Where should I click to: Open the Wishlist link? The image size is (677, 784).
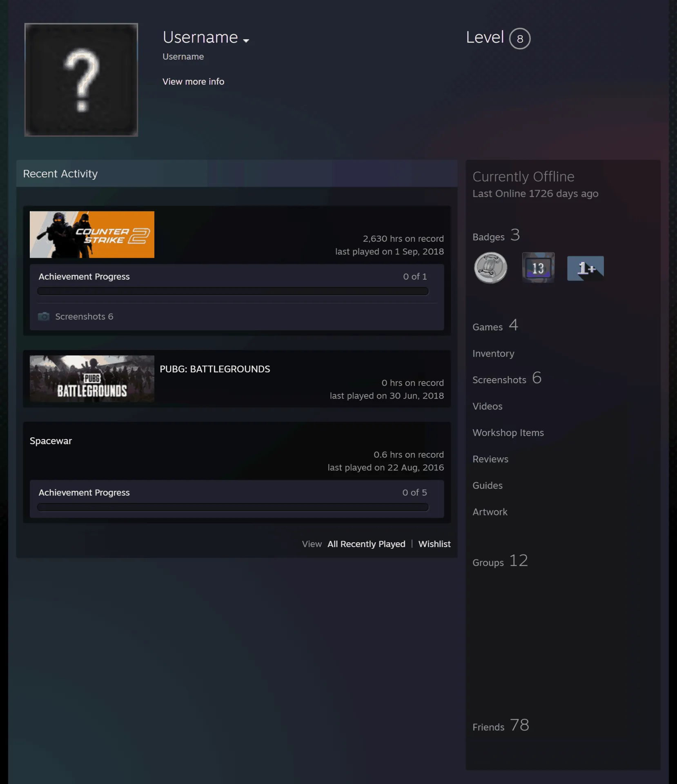434,544
